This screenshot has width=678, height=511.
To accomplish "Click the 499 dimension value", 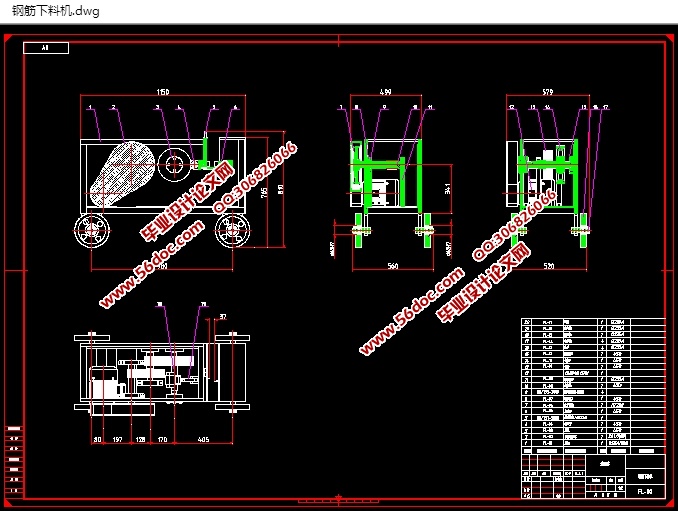I will point(385,92).
